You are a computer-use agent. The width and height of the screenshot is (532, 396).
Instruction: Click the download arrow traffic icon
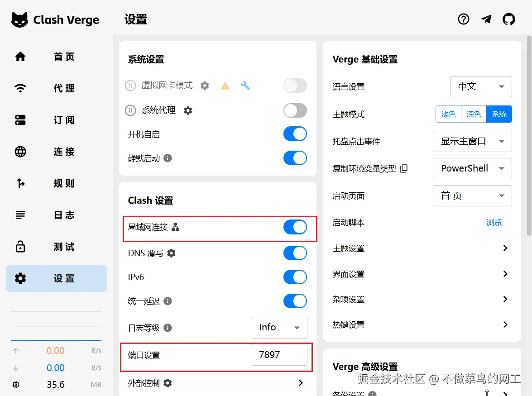pyautogui.click(x=15, y=367)
